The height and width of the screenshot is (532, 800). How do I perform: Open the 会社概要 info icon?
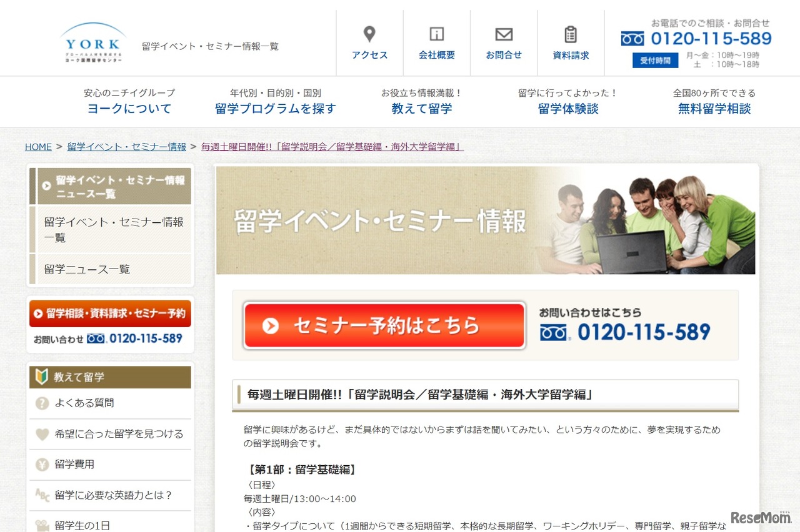437,34
